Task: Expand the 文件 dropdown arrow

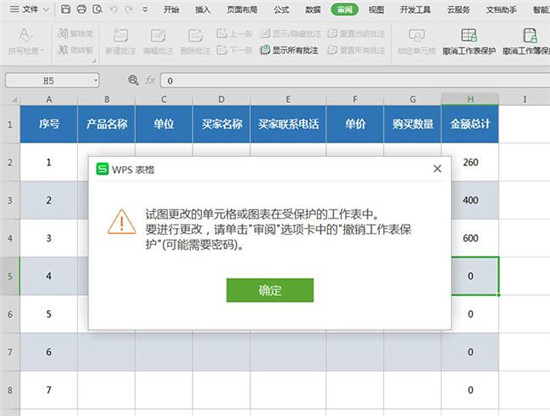Action: pos(46,10)
